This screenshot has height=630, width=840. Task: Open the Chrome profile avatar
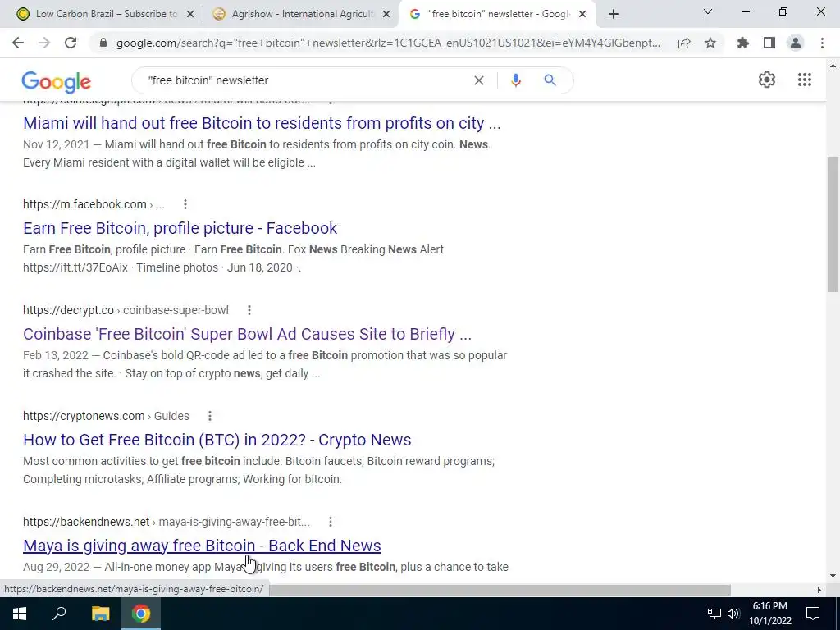click(796, 43)
